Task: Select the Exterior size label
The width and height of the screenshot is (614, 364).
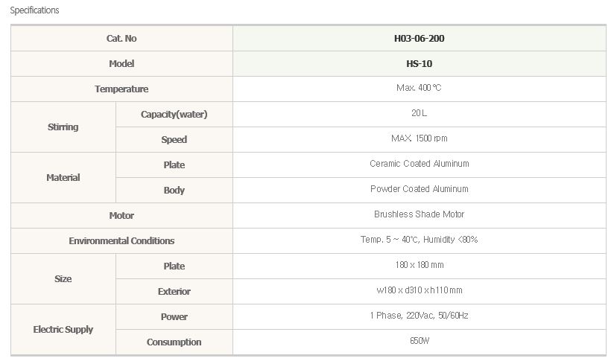Action: [174, 292]
